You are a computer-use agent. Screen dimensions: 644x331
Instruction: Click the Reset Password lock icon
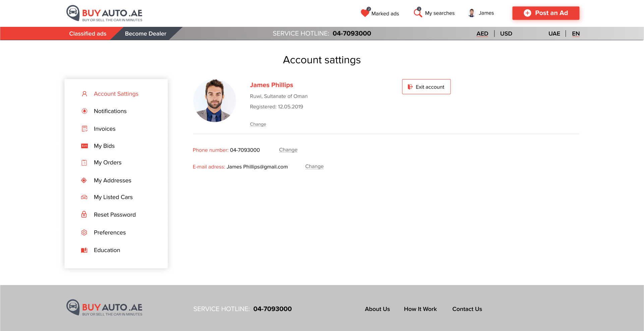tap(84, 214)
